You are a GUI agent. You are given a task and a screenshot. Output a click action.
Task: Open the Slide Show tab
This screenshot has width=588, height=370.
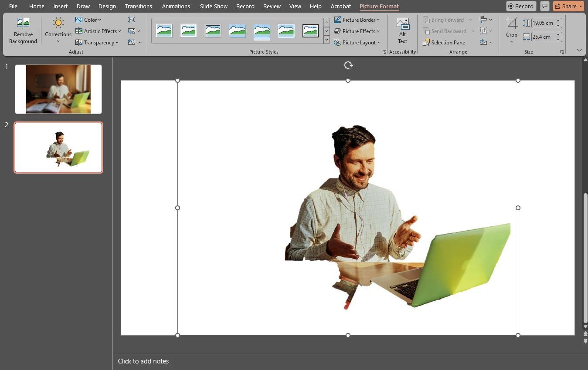point(214,6)
